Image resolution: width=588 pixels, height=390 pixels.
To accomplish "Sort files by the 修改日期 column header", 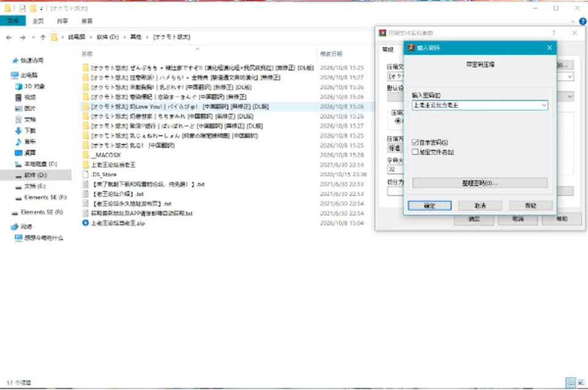I will coord(331,54).
